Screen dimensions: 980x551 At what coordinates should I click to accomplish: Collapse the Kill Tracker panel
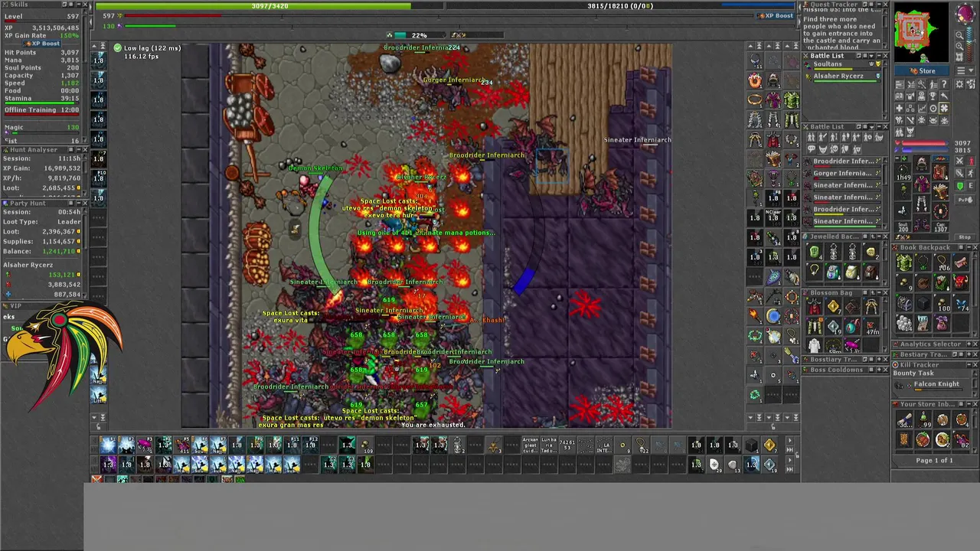[969, 364]
